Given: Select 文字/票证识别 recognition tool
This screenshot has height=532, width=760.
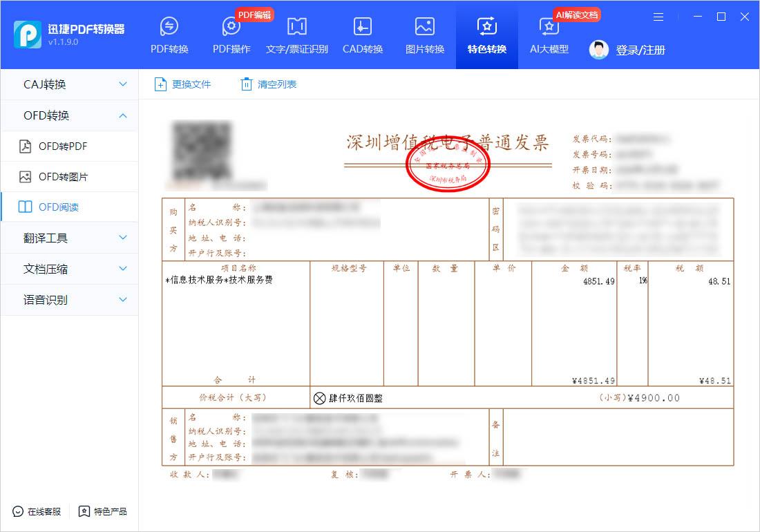Looking at the screenshot, I should (296, 35).
